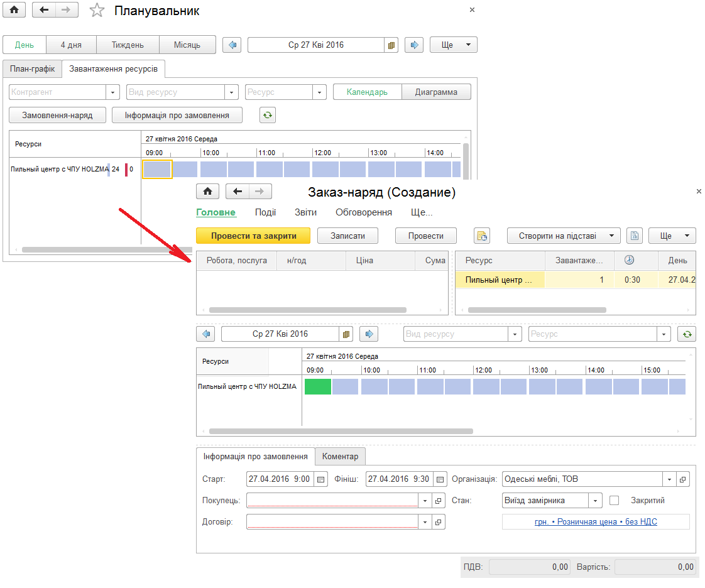Open calendar picker beside Ср 27 Кві 2016 in Планувальник
The width and height of the screenshot is (705, 588).
pos(391,45)
